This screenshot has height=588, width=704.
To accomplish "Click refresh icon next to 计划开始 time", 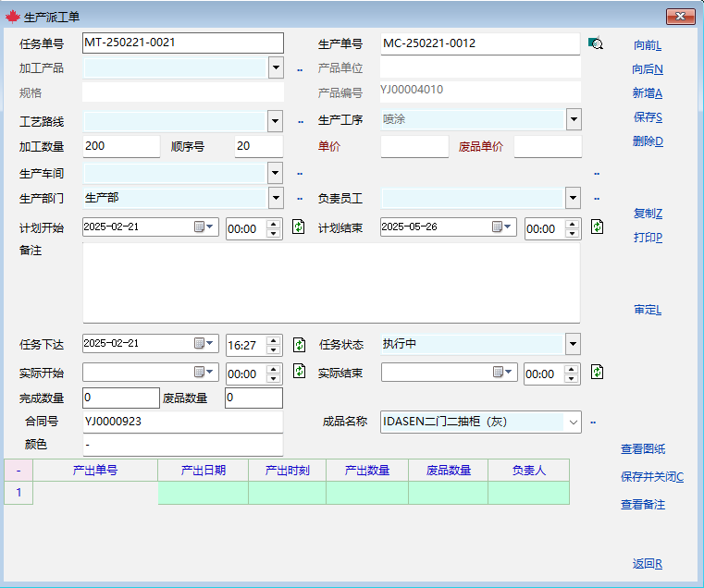I will tap(299, 227).
